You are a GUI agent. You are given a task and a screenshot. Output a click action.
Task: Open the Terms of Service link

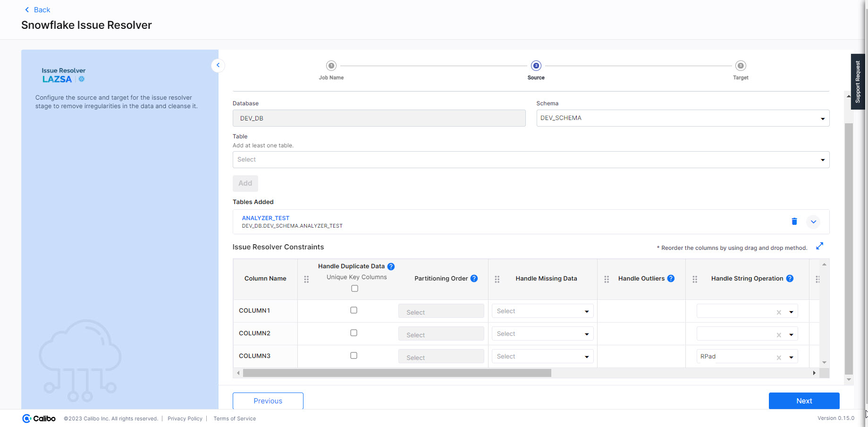point(235,418)
